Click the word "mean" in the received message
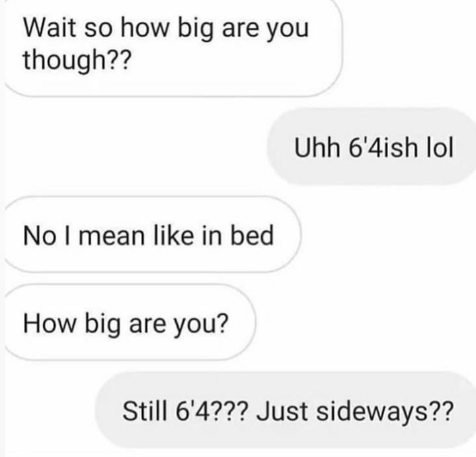 pos(112,236)
